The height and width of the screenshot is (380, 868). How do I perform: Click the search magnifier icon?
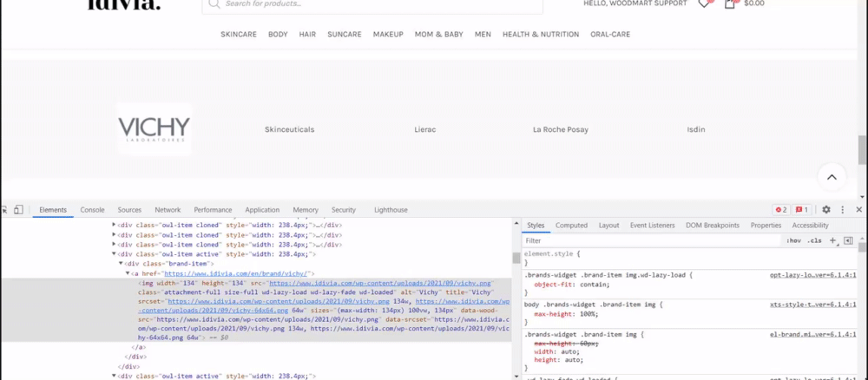coord(214,3)
